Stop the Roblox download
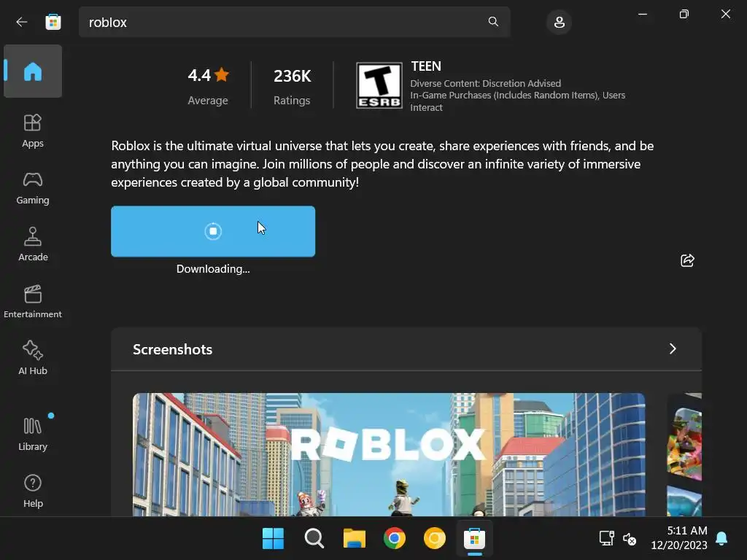The width and height of the screenshot is (747, 560). click(x=213, y=231)
